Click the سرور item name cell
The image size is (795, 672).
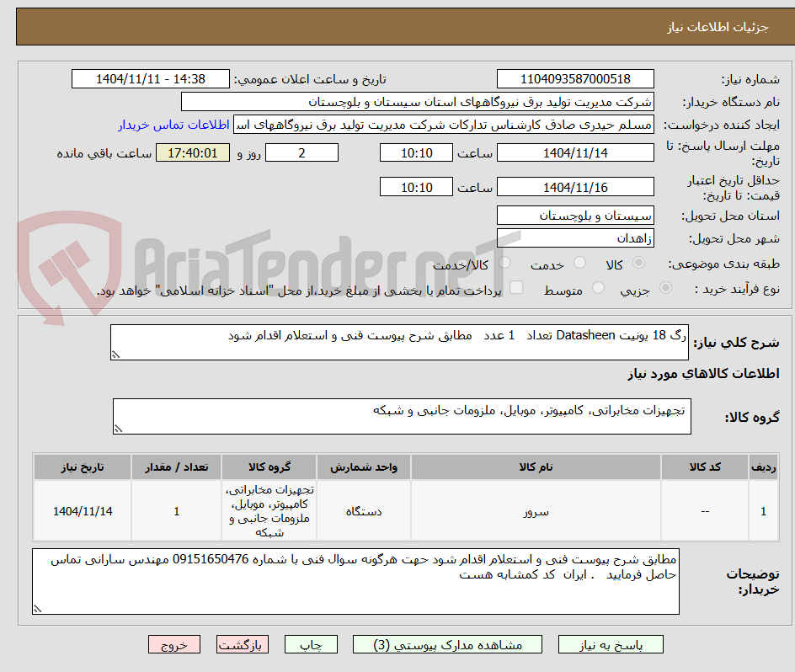click(536, 511)
